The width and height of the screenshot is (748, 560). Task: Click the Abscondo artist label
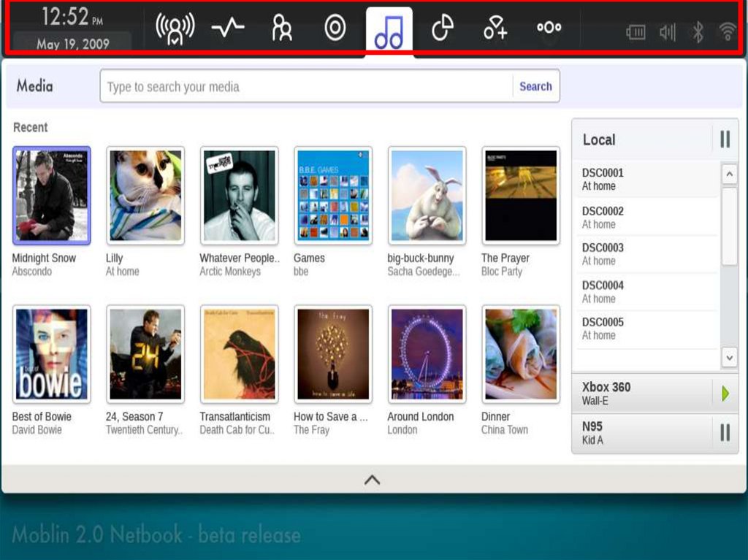coord(32,272)
